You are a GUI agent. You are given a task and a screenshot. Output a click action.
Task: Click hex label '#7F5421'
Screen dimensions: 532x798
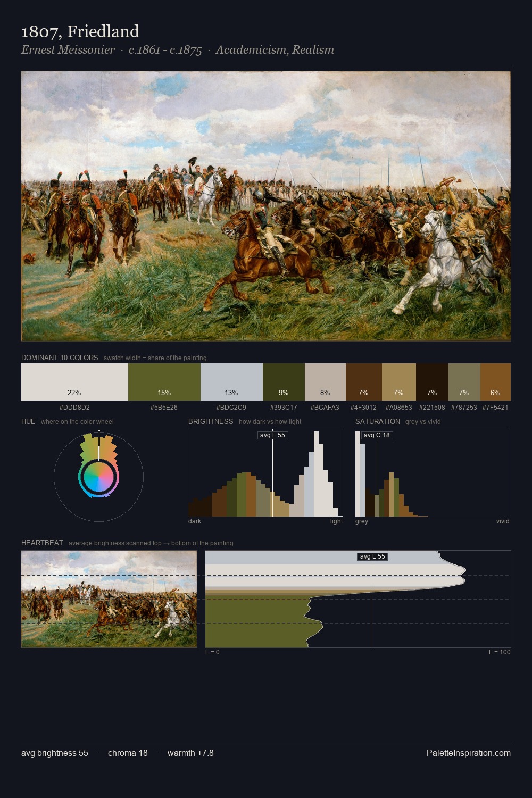(495, 408)
